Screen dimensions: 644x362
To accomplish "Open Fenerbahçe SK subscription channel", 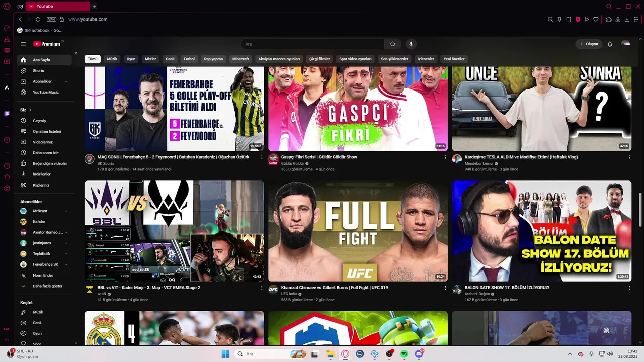I will pyautogui.click(x=44, y=264).
